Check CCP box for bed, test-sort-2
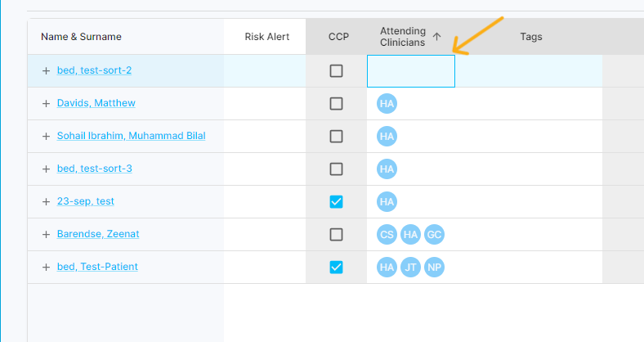The height and width of the screenshot is (342, 644). click(x=336, y=71)
